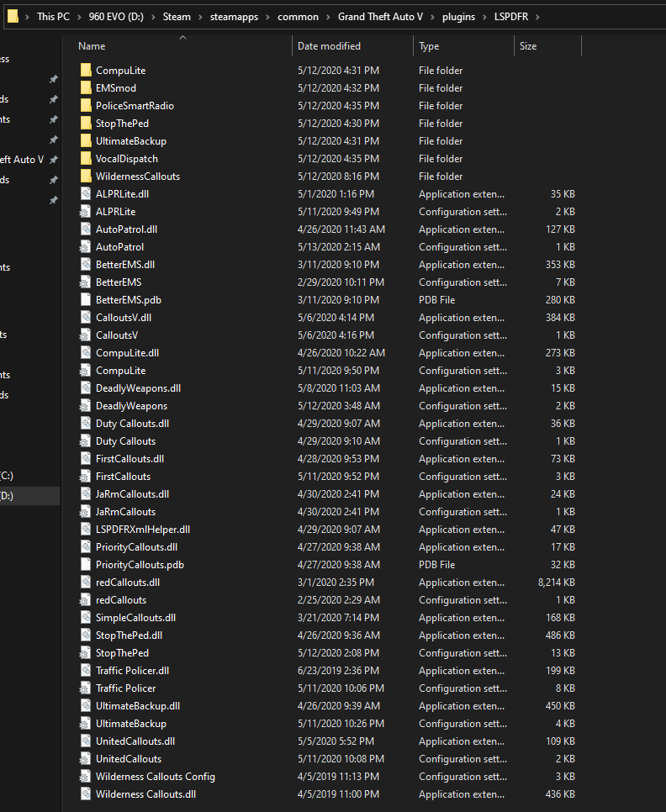Click the CompuLite folder icon
The width and height of the screenshot is (666, 812).
(x=86, y=70)
